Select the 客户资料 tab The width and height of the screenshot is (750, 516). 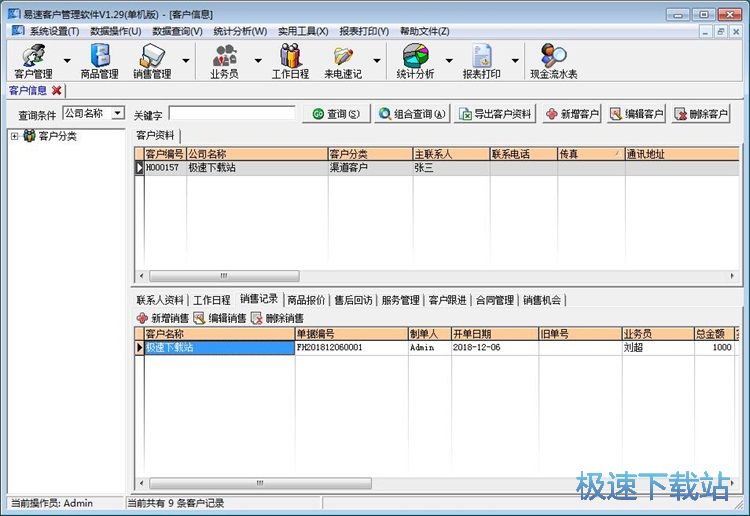[155, 135]
